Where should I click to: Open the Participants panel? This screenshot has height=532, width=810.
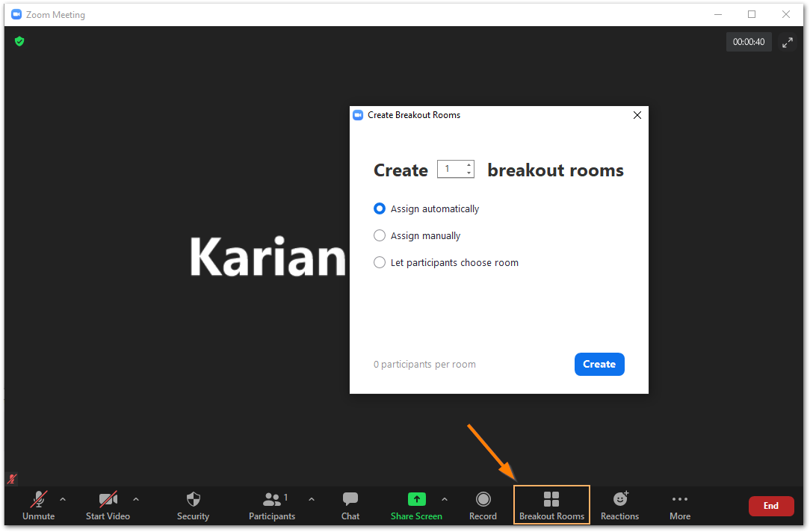click(272, 499)
